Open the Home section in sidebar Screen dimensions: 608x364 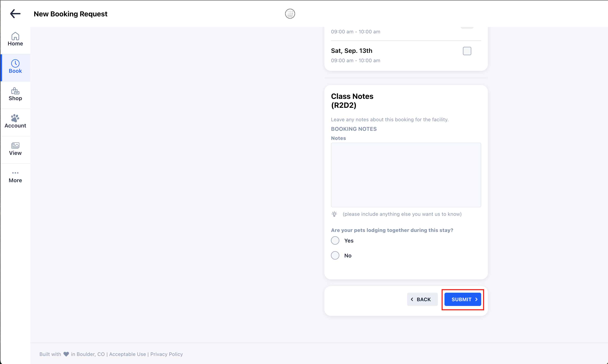coord(15,39)
